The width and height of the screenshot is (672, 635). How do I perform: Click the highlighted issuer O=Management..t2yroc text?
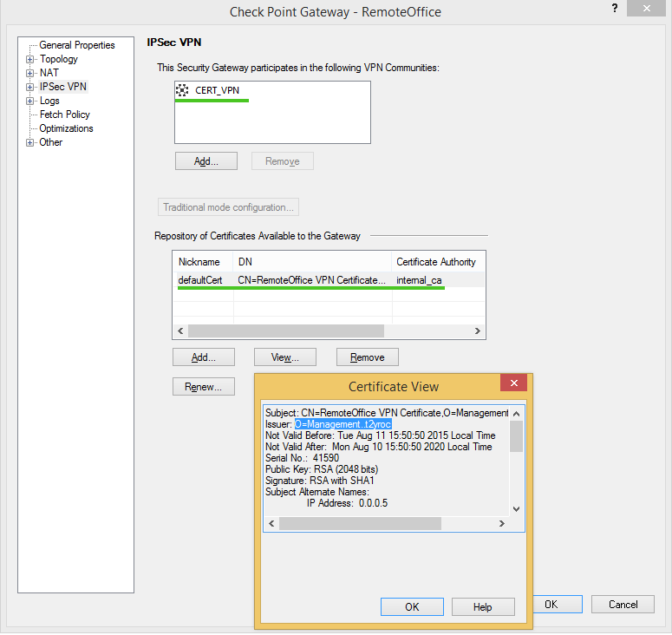[x=343, y=424]
